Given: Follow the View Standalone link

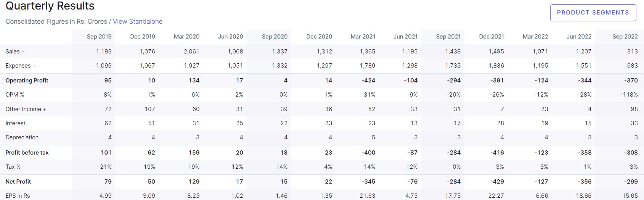Looking at the screenshot, I should [138, 21].
